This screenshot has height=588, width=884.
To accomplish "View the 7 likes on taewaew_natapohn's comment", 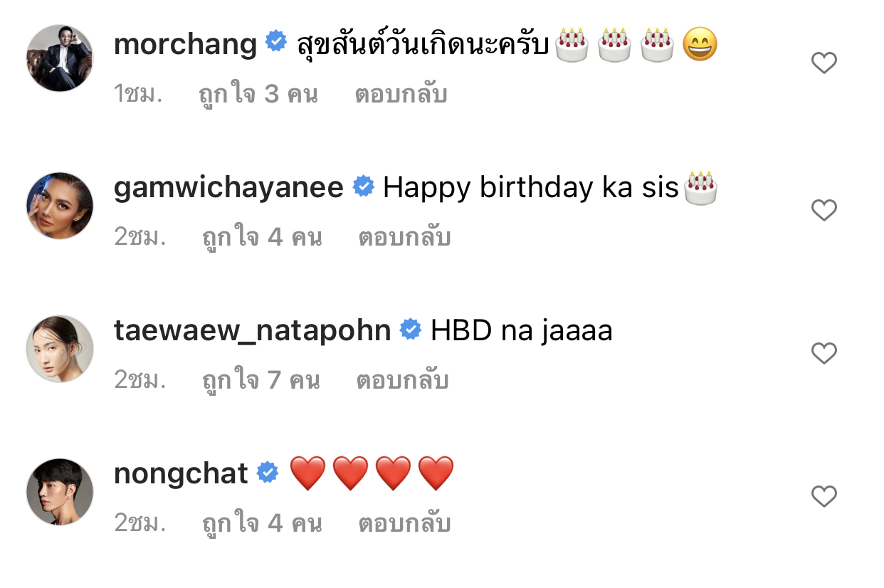I will tap(260, 380).
